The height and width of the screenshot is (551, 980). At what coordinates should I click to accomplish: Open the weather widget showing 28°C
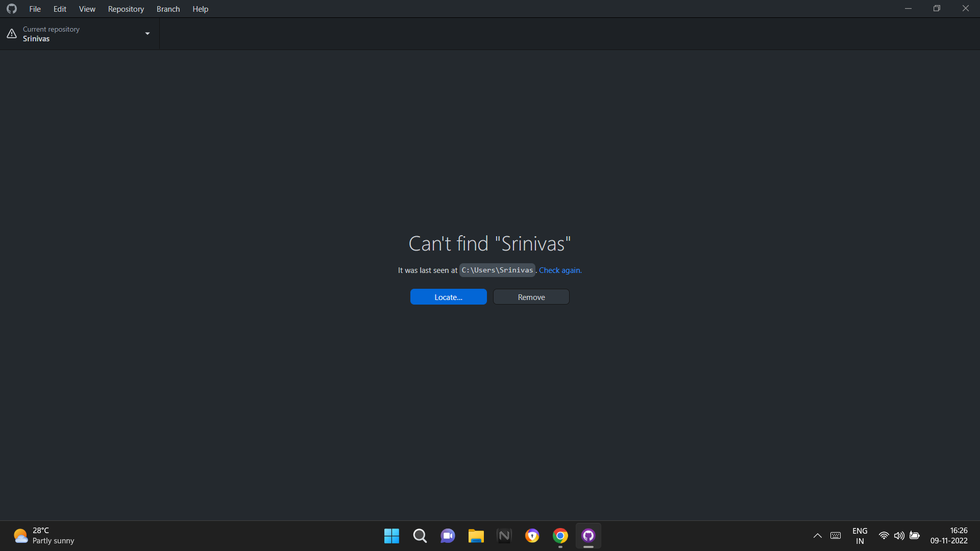pos(44,536)
